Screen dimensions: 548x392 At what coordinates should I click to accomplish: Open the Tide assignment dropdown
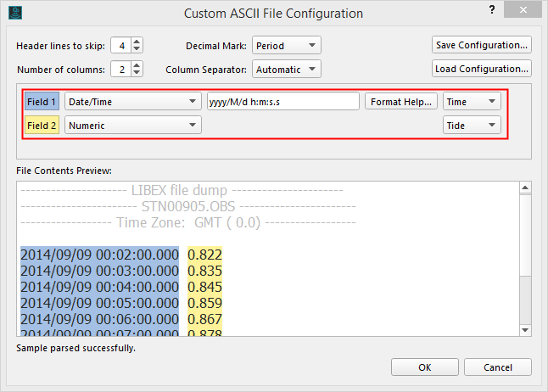[x=472, y=126]
